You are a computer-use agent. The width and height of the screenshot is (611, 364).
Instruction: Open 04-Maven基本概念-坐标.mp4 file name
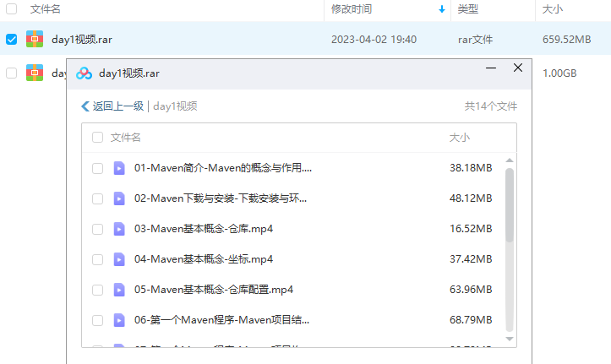203,259
